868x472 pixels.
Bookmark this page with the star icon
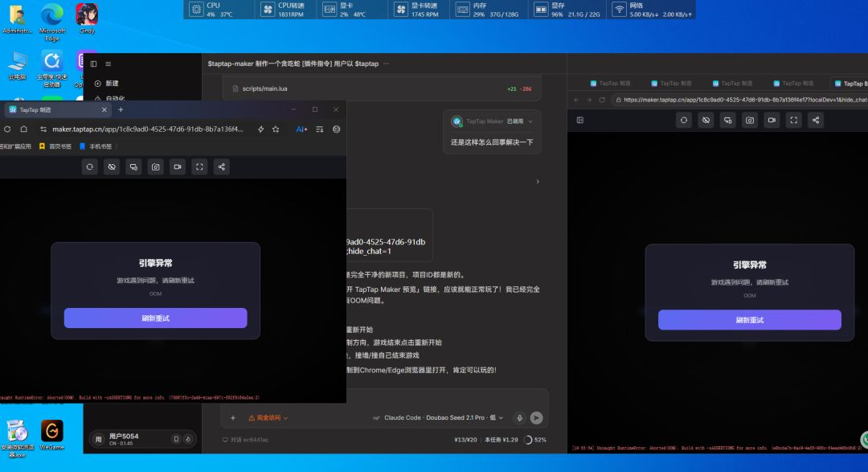click(x=276, y=129)
